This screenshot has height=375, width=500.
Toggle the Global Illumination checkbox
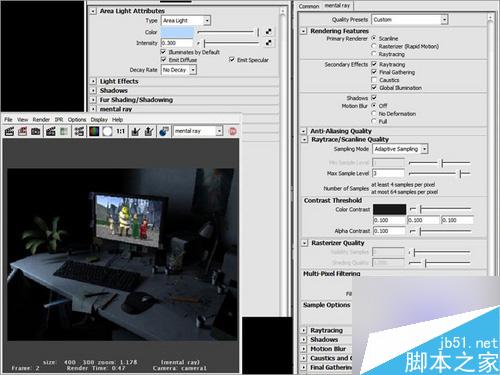pyautogui.click(x=374, y=88)
